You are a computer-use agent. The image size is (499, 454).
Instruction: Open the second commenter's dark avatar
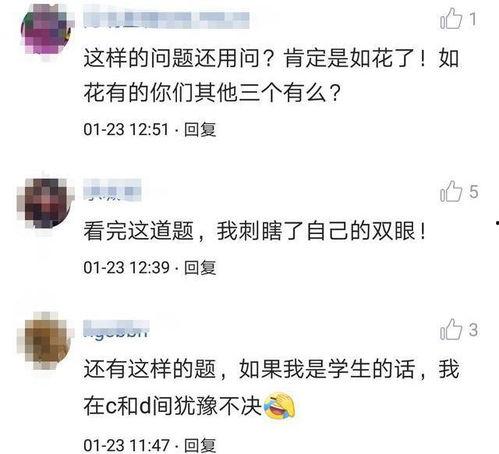click(x=44, y=203)
